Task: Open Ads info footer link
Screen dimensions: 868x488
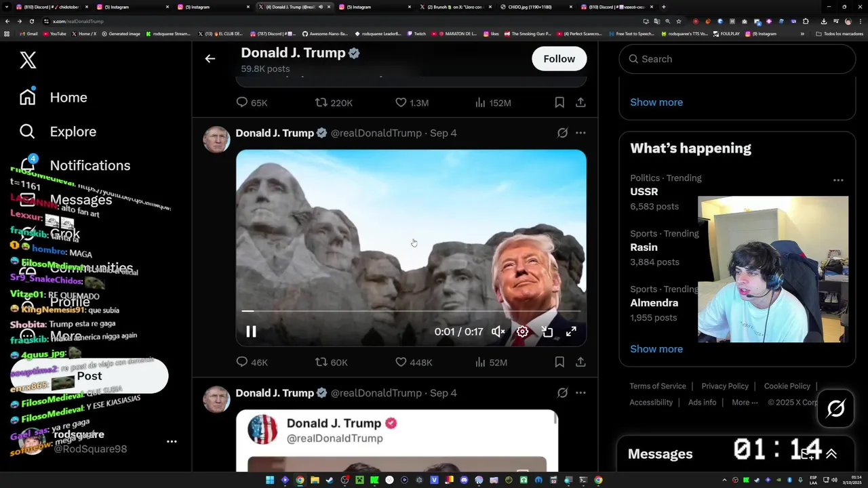Action: click(x=702, y=403)
